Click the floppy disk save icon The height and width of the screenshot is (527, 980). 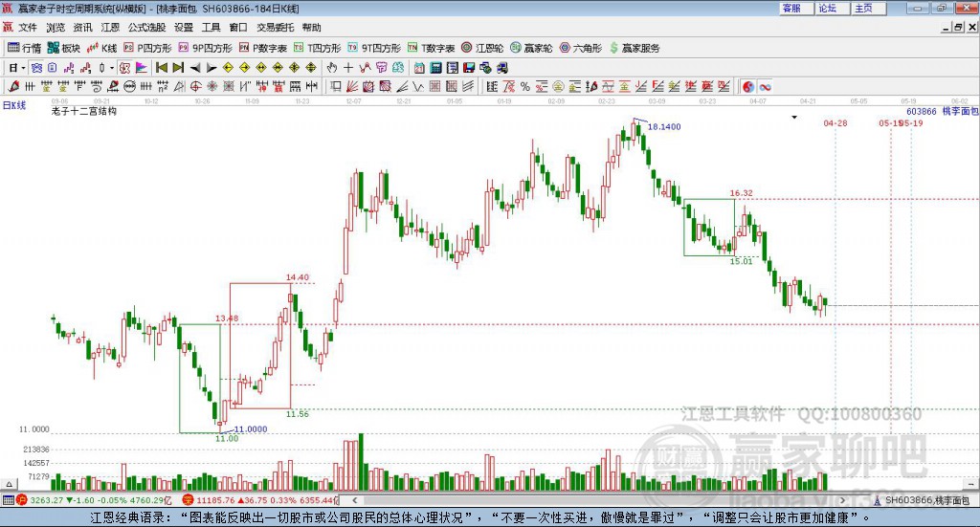click(x=469, y=68)
